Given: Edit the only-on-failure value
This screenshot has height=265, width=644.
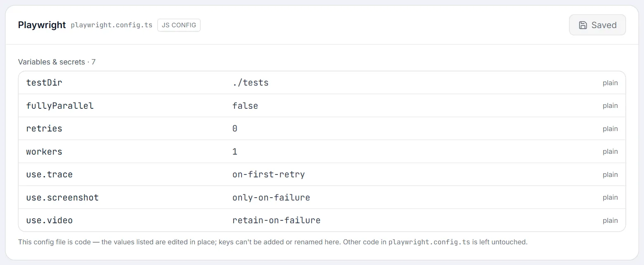Looking at the screenshot, I should click(271, 198).
